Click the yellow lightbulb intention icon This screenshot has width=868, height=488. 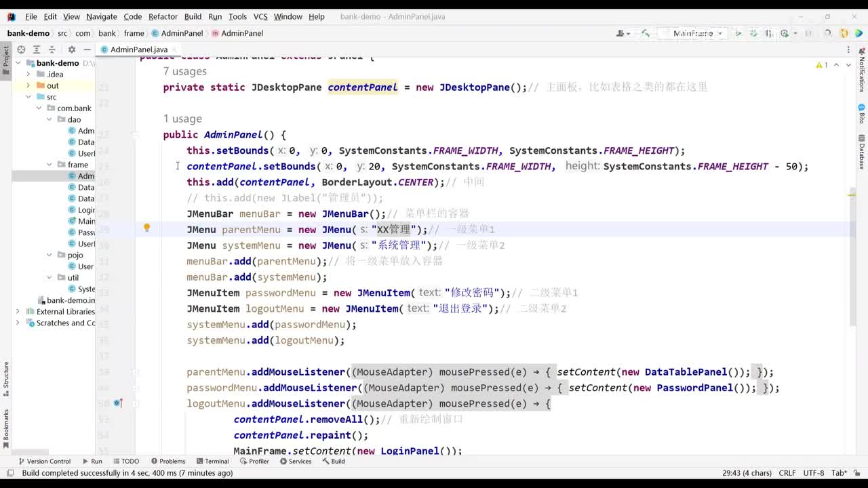coord(146,228)
